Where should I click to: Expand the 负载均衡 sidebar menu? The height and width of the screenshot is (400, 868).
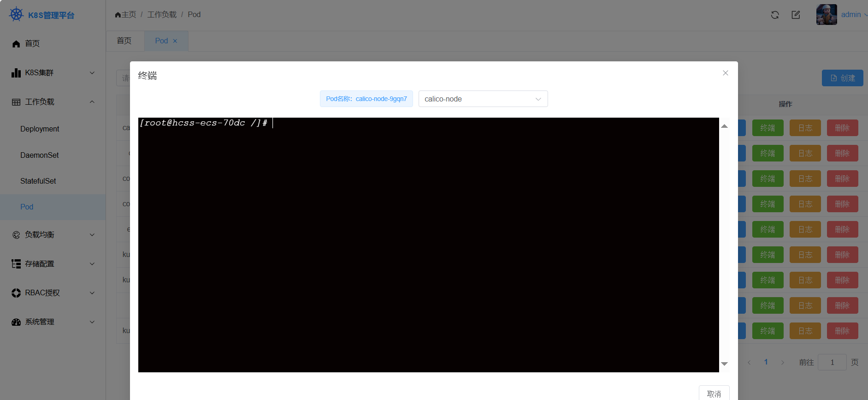(53, 235)
